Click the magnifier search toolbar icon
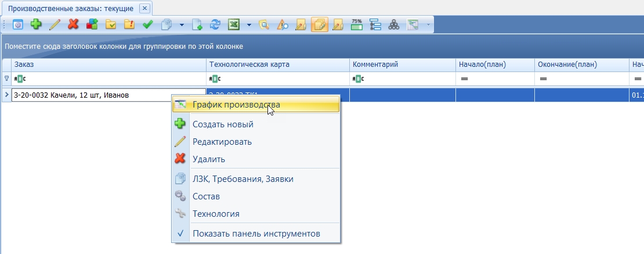The image size is (644, 254). (x=263, y=24)
